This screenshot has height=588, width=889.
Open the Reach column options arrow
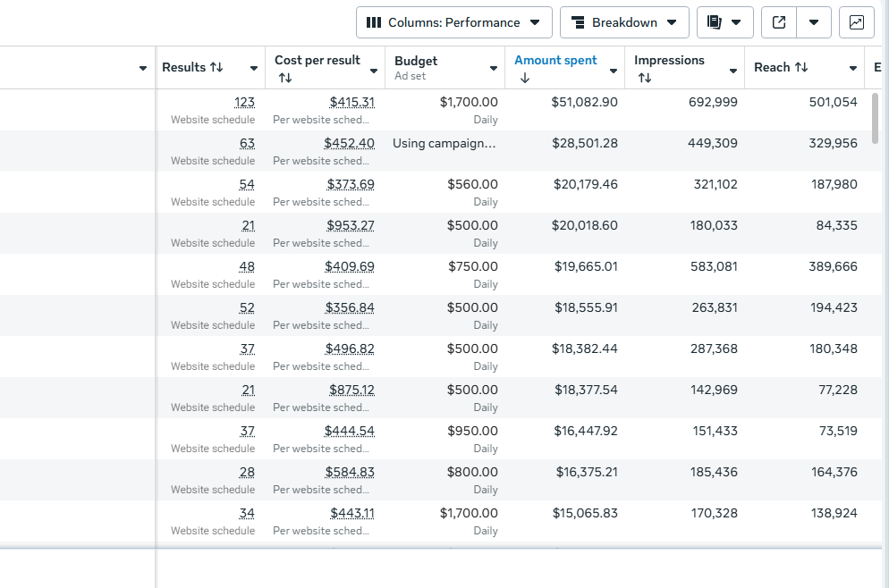coord(853,69)
